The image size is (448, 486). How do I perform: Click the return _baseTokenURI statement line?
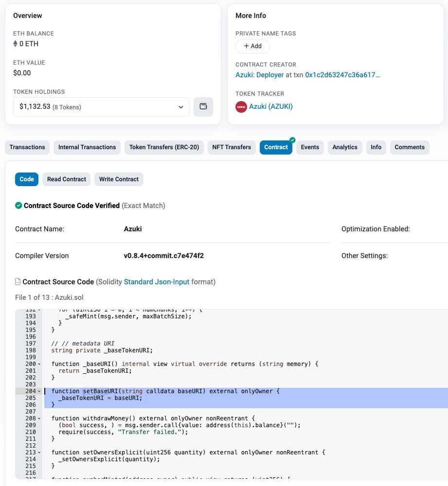pyautogui.click(x=95, y=371)
